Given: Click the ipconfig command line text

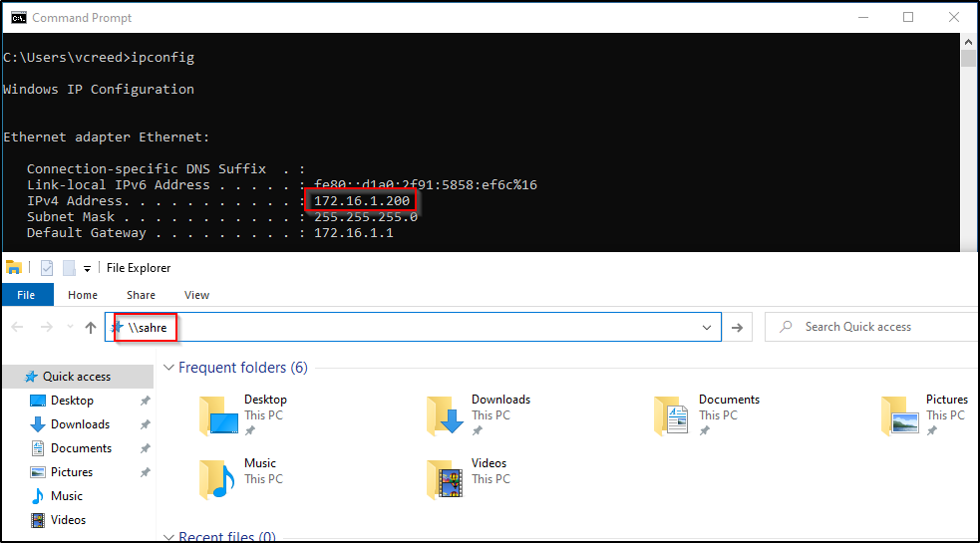Looking at the screenshot, I should pos(163,58).
